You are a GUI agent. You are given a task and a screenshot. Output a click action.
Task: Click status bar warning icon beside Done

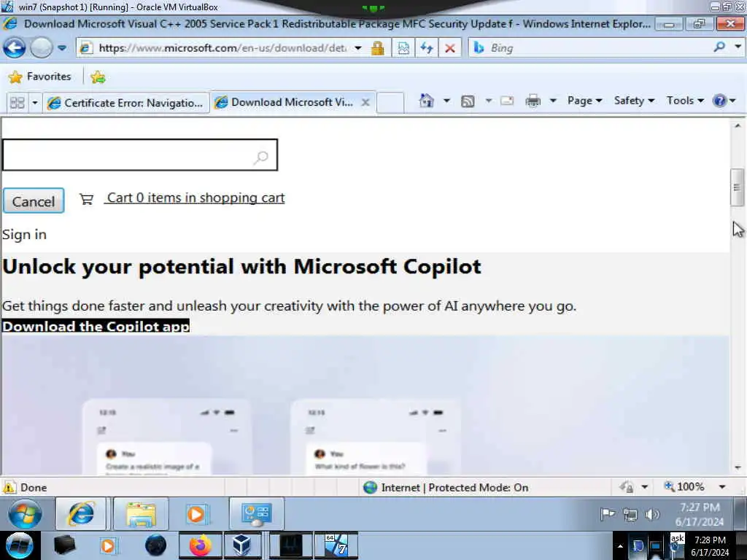[x=9, y=488]
